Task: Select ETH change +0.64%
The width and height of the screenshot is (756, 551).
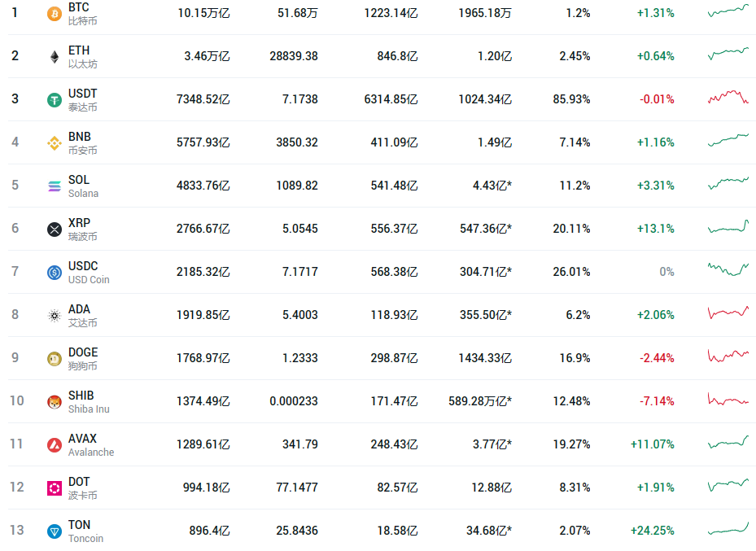Action: [656, 56]
